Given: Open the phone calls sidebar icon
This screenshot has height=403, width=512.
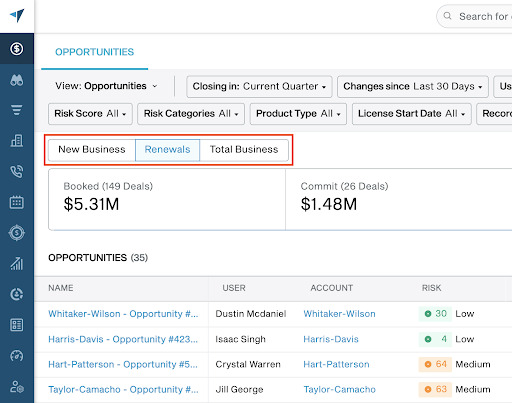Looking at the screenshot, I should tap(17, 171).
